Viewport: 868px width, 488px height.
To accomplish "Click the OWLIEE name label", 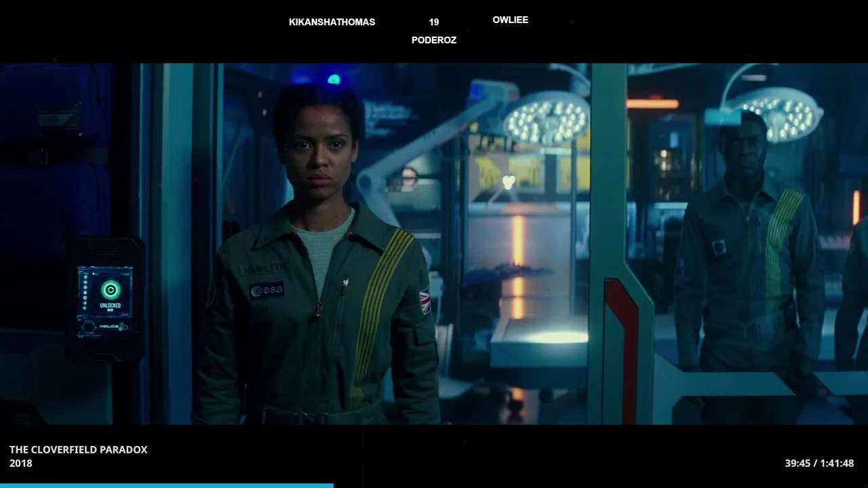I will click(x=510, y=20).
